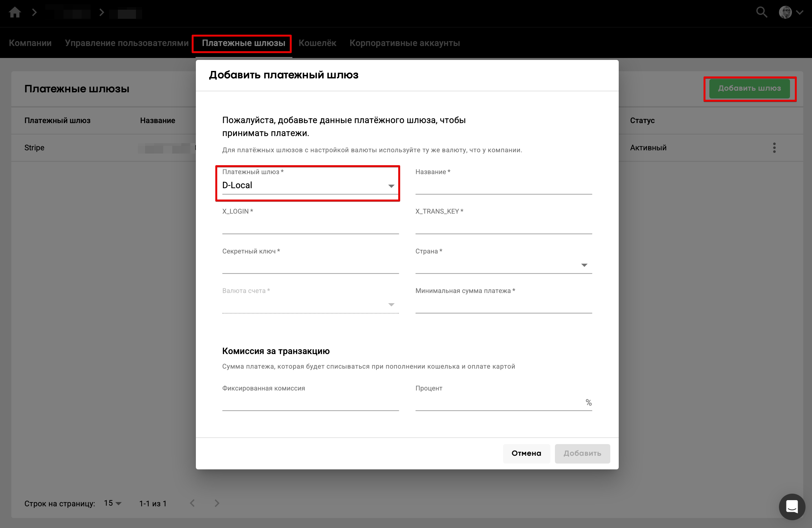The image size is (812, 528).
Task: Click the first breadcrumb chevron separator
Action: 34,13
